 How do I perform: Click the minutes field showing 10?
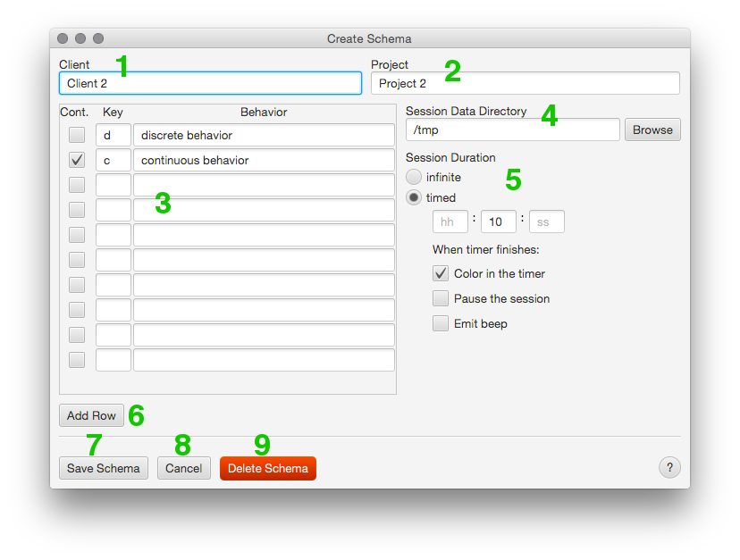point(498,221)
